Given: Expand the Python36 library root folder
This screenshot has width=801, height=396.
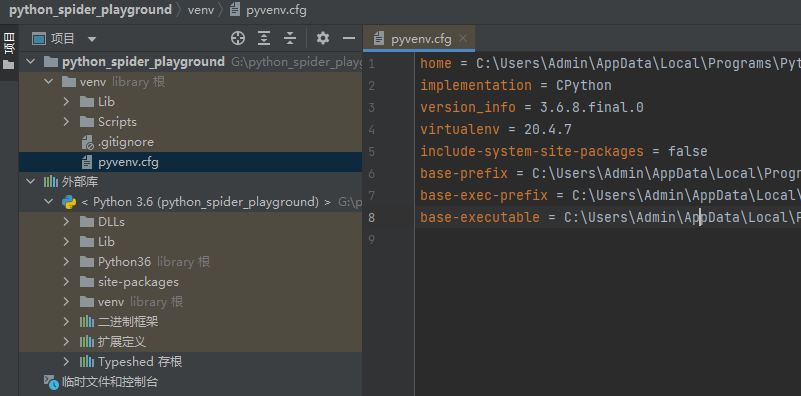Looking at the screenshot, I should [x=66, y=262].
